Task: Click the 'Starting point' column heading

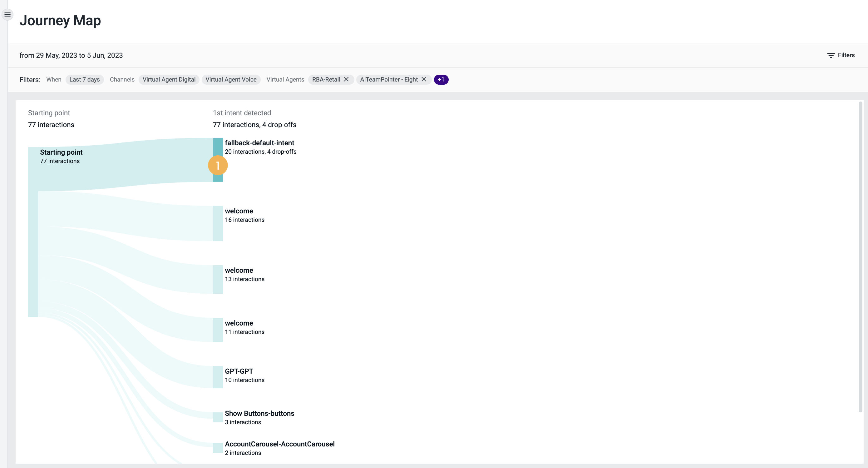Action: coord(49,113)
